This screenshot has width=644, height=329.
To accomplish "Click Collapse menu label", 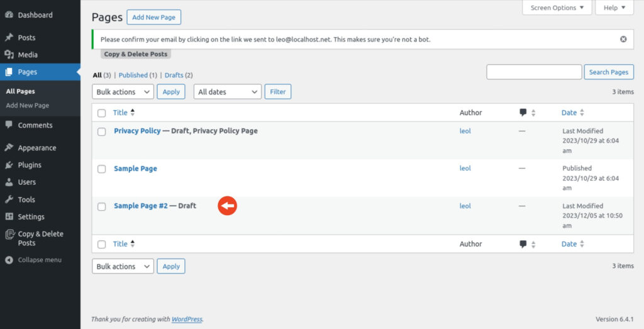I will [40, 260].
